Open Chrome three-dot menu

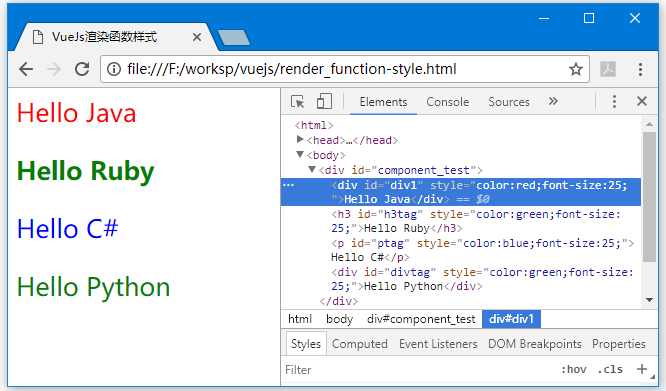[x=640, y=69]
